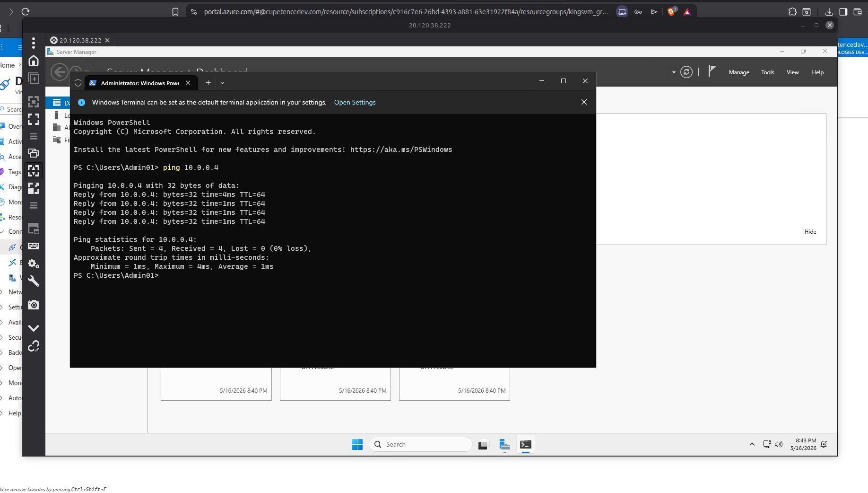
Task: Close the Administrator PowerShell terminal tab
Action: pyautogui.click(x=188, y=83)
